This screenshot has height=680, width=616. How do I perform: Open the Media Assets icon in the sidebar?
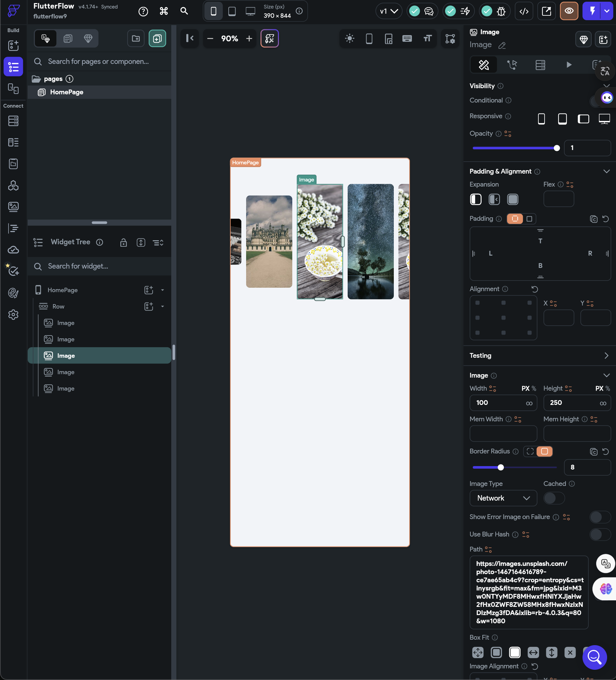coord(13,207)
